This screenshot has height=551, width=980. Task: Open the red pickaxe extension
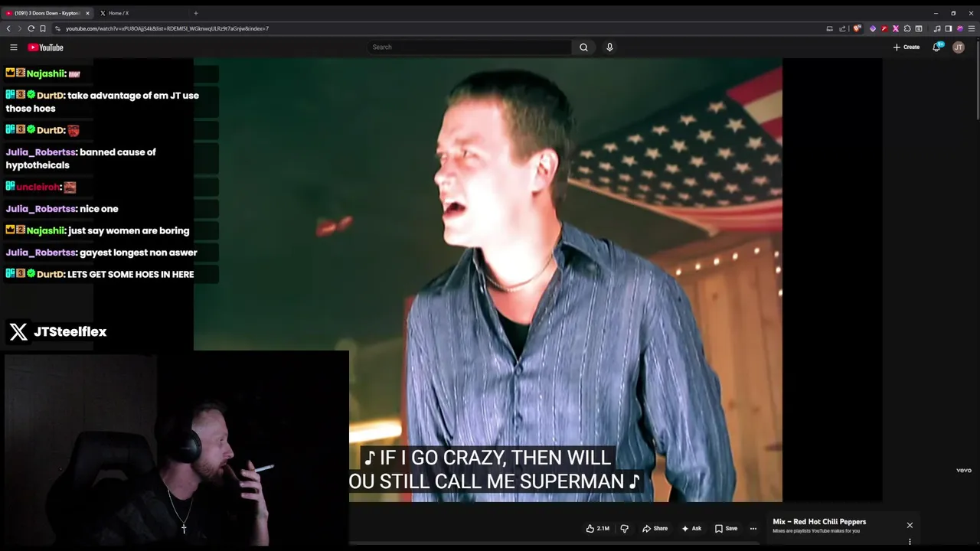[884, 28]
